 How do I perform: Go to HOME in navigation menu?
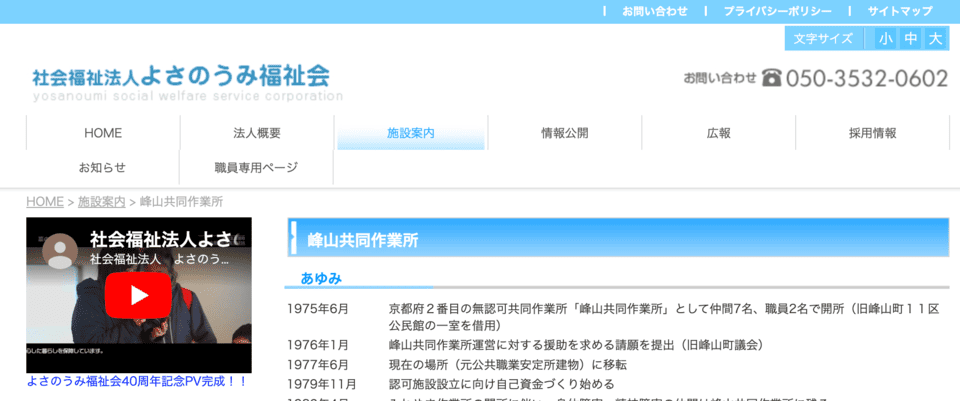[x=103, y=133]
